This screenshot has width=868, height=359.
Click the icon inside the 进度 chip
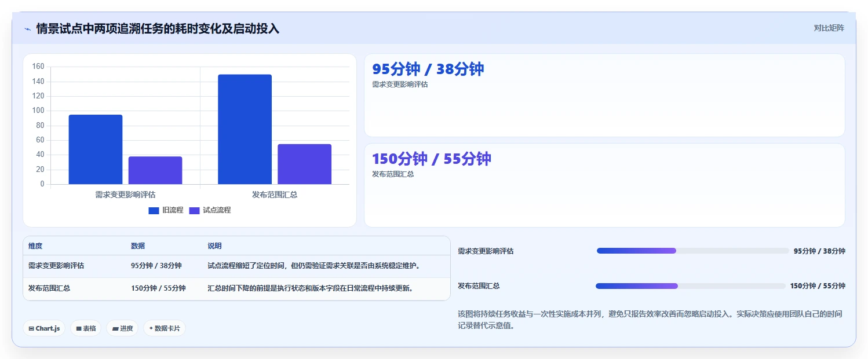coord(115,329)
